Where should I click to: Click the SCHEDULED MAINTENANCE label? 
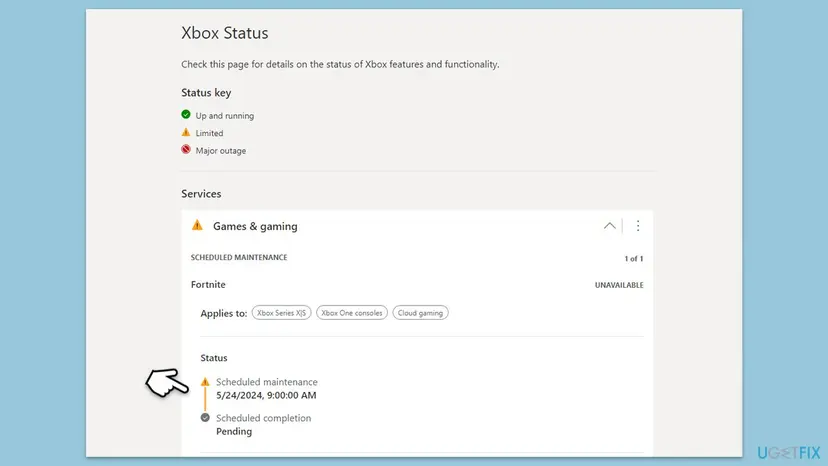coord(239,257)
